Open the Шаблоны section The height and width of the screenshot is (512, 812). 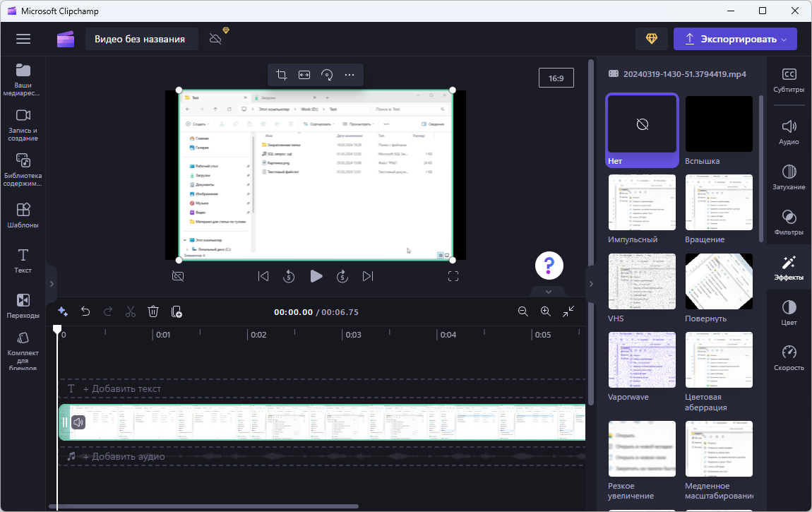point(23,215)
